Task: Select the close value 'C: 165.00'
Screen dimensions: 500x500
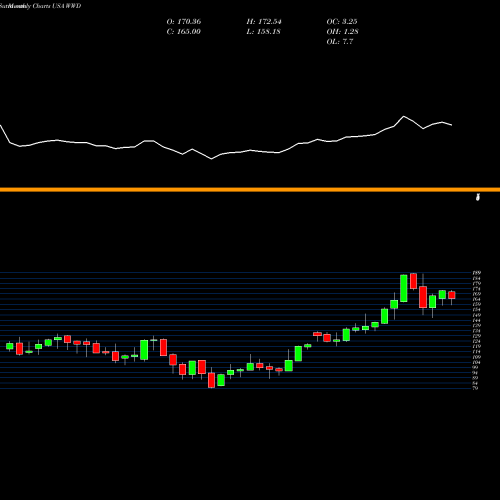Action: click(183, 32)
